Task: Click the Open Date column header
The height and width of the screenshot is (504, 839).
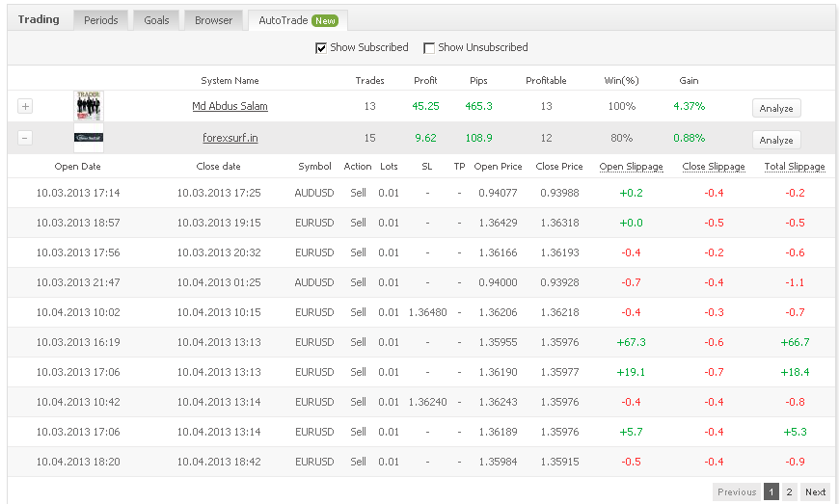Action: click(x=77, y=166)
